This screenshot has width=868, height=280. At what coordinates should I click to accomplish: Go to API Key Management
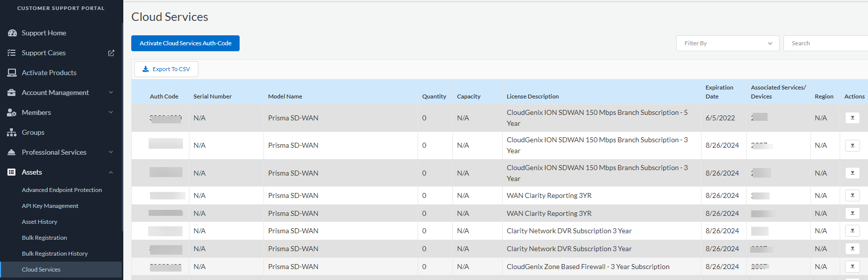(x=50, y=206)
